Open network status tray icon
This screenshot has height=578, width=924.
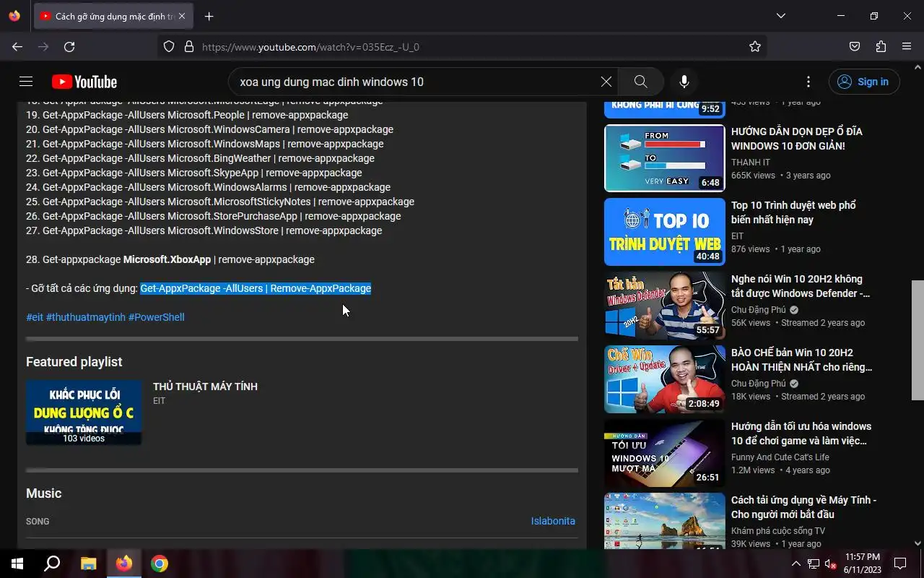pyautogui.click(x=814, y=564)
